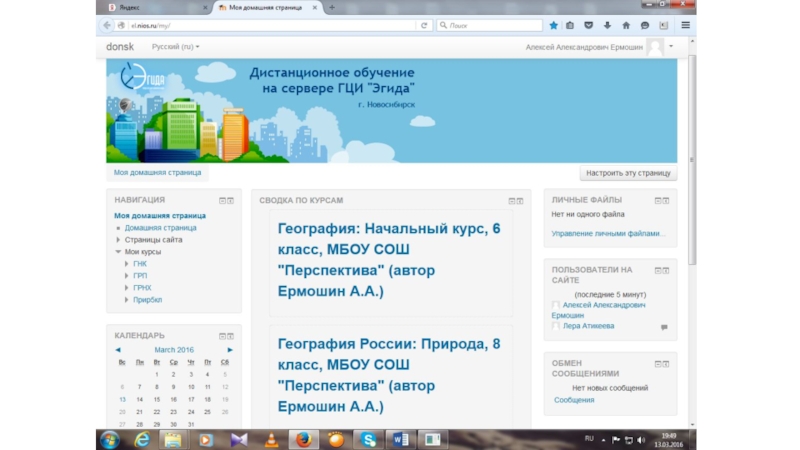This screenshot has width=800, height=450.
Task: Open a new browser tab
Action: click(330, 7)
